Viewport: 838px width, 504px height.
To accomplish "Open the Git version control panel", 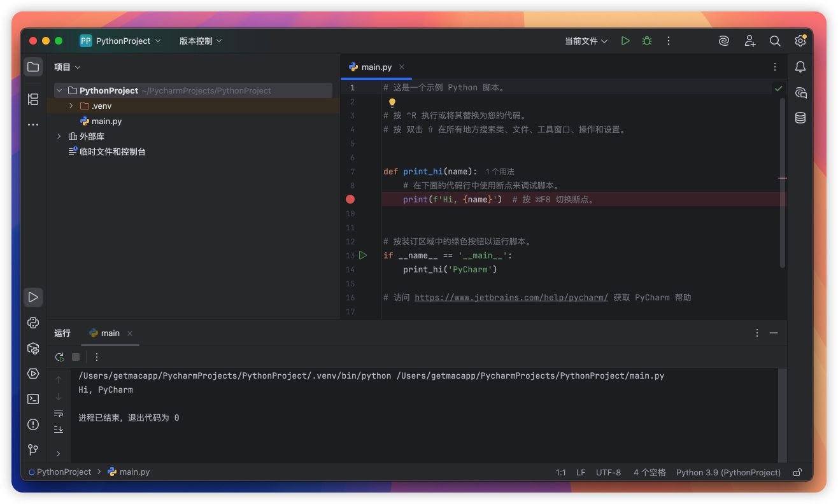I will tap(33, 450).
